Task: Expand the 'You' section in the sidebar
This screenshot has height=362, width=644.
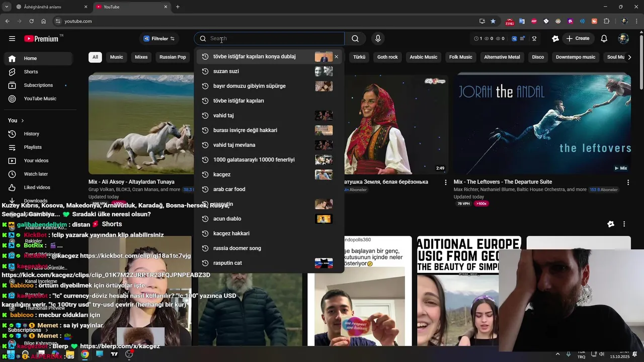Action: pos(16,121)
